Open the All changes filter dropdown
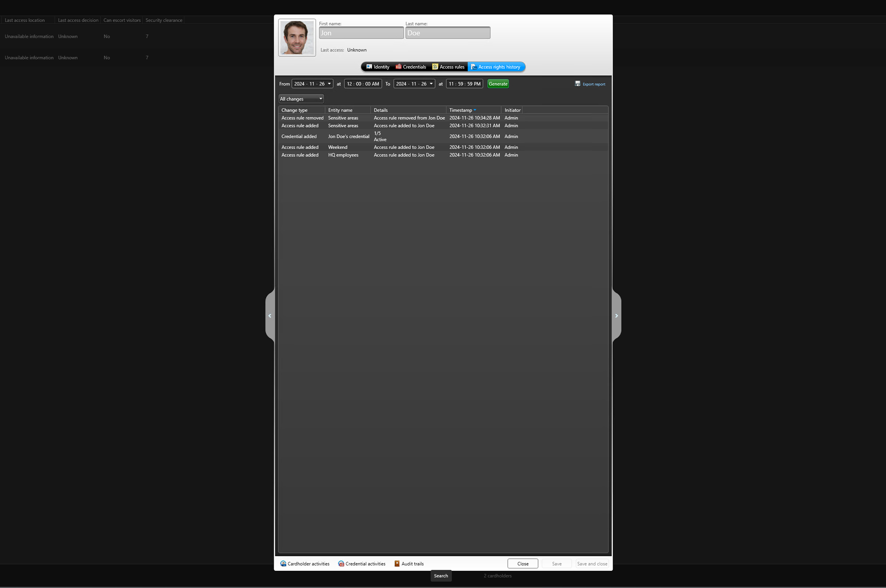Image resolution: width=886 pixels, height=588 pixels. tap(301, 99)
